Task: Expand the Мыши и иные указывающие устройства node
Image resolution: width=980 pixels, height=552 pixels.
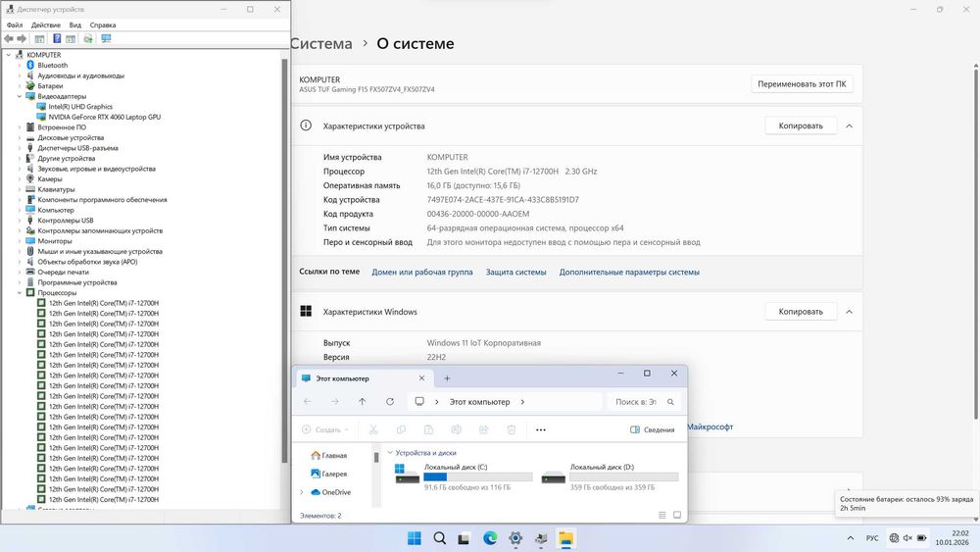Action: [x=20, y=251]
